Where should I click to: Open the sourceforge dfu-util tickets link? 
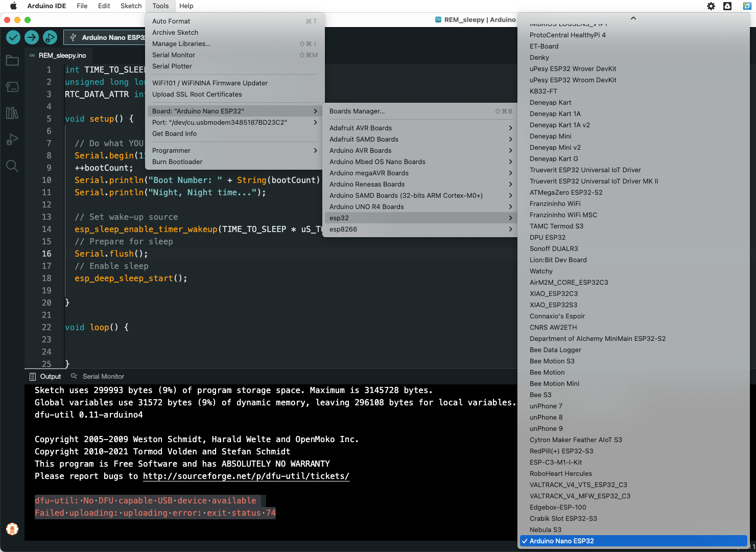(x=246, y=476)
